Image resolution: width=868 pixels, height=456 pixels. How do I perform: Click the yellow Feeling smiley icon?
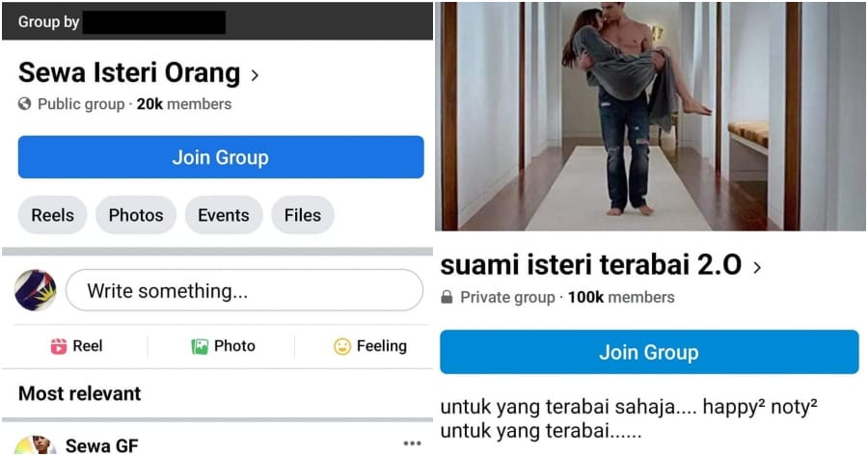point(342,346)
